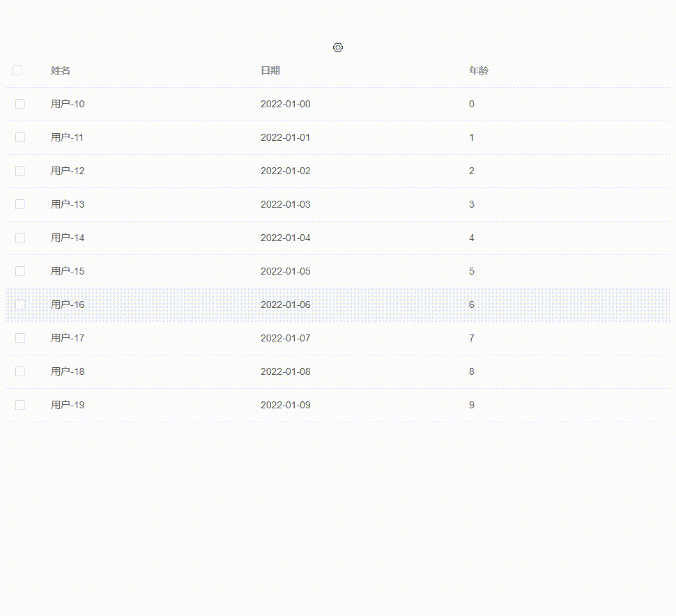Select the name cell 用户-15

[68, 271]
